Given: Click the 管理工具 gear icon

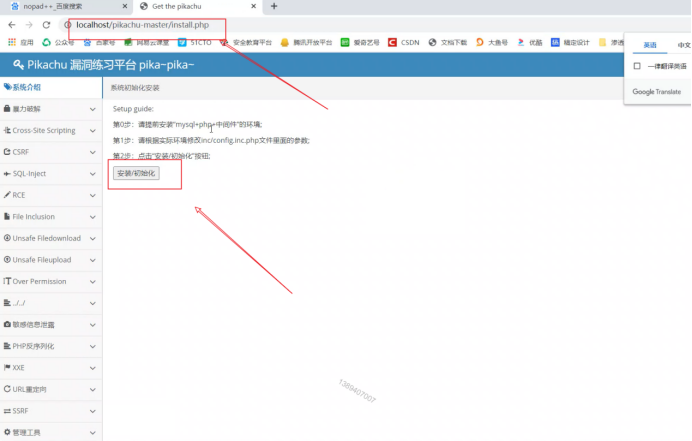Looking at the screenshot, I should (x=7, y=432).
